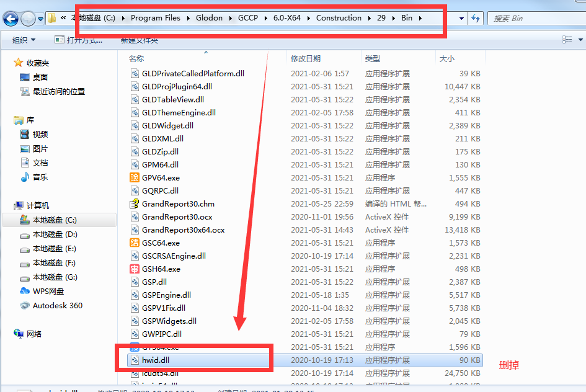Open 收藏夹 in navigation pane
Image resolution: width=586 pixels, height=392 pixels.
click(x=32, y=63)
